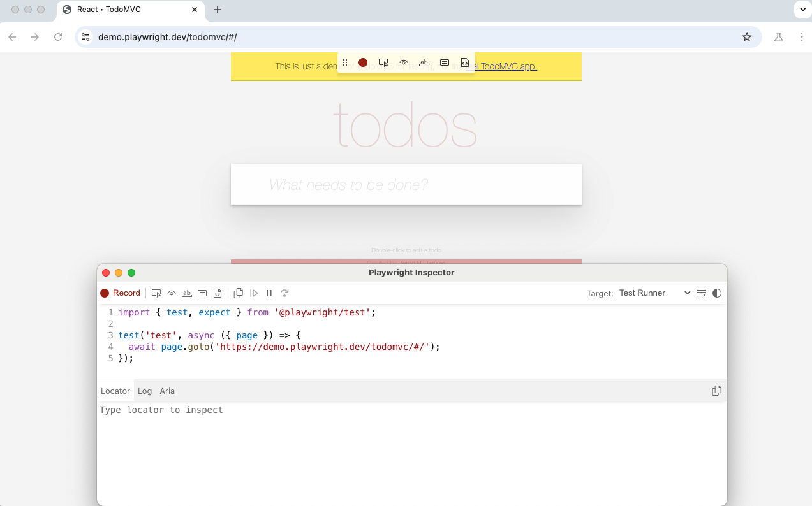This screenshot has height=506, width=812.
Task: Click the Pause icon in Inspector toolbar
Action: [x=269, y=293]
